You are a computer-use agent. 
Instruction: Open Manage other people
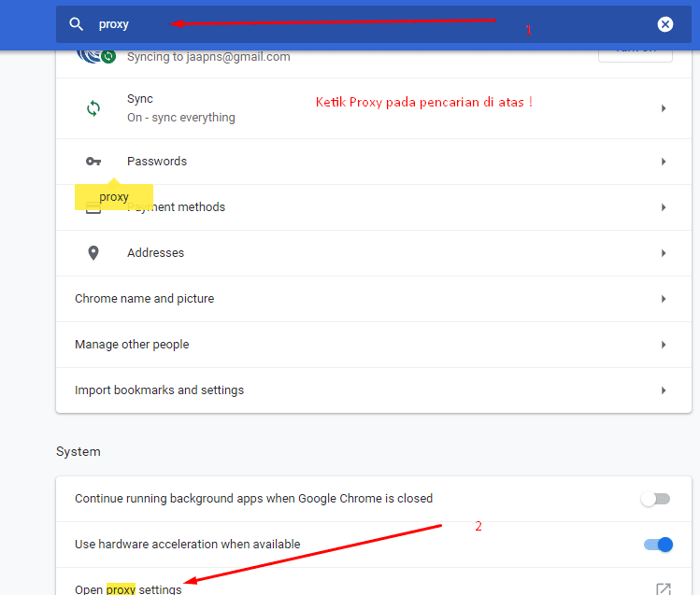(374, 345)
